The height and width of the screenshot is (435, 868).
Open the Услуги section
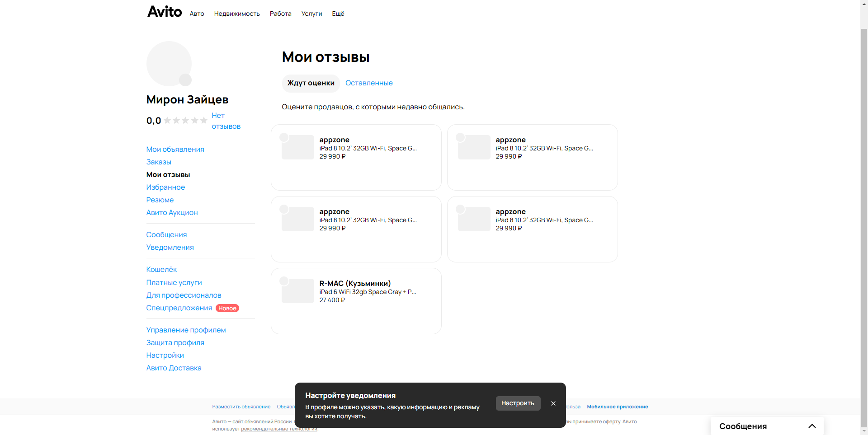coord(311,14)
